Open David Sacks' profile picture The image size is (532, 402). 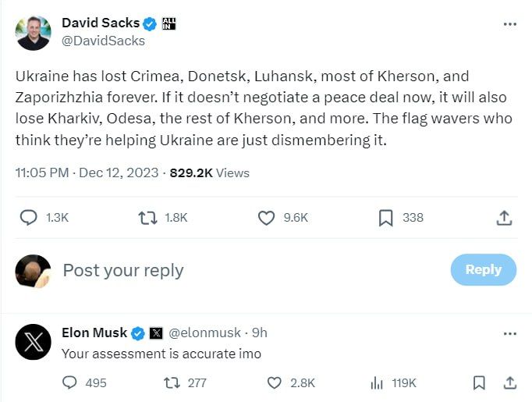click(33, 33)
